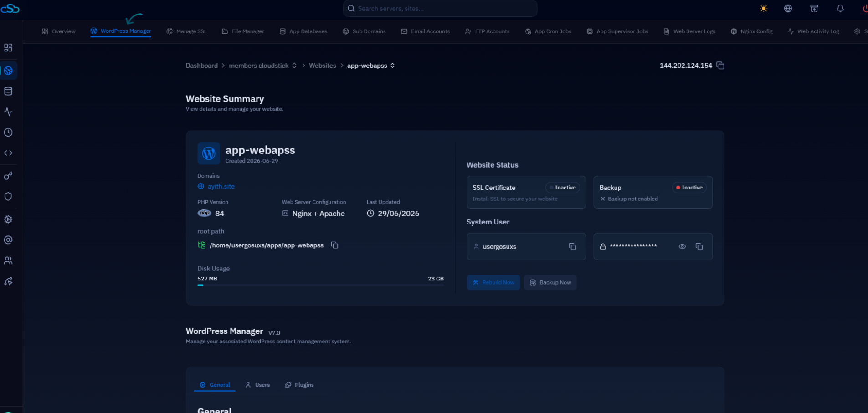868x413 pixels.
Task: Focus the Search servers, sites field
Action: coord(440,9)
